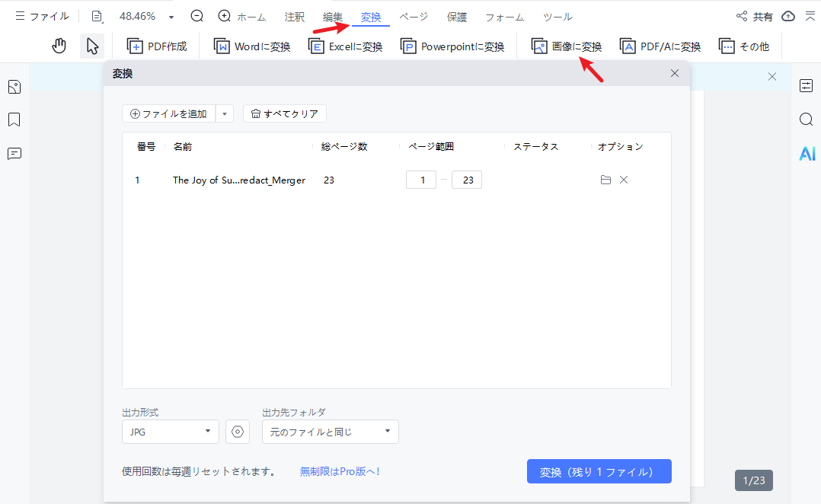Convert the document to Powerpoint
821x504 pixels.
pos(452,46)
